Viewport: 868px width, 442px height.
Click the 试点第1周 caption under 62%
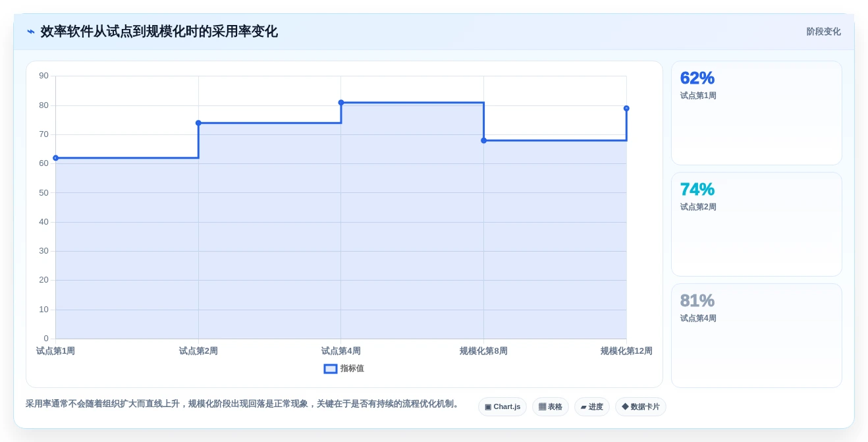[698, 96]
